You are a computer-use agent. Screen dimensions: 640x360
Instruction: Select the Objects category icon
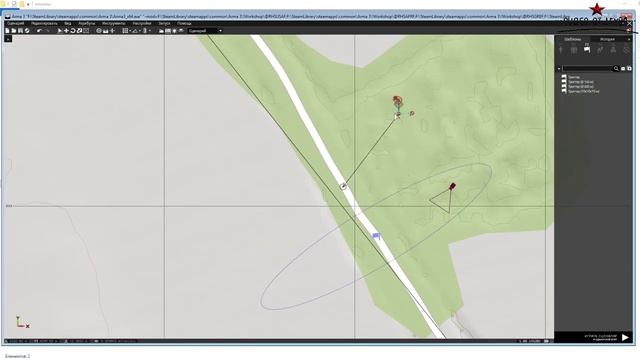[561, 50]
